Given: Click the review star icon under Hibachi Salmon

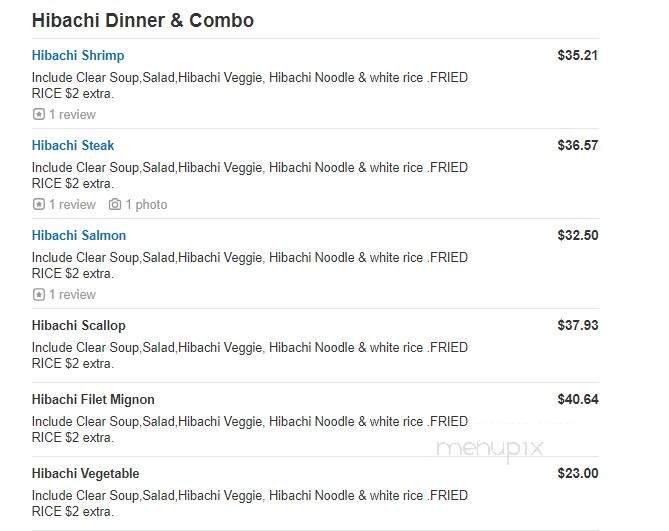Looking at the screenshot, I should click(x=39, y=295).
